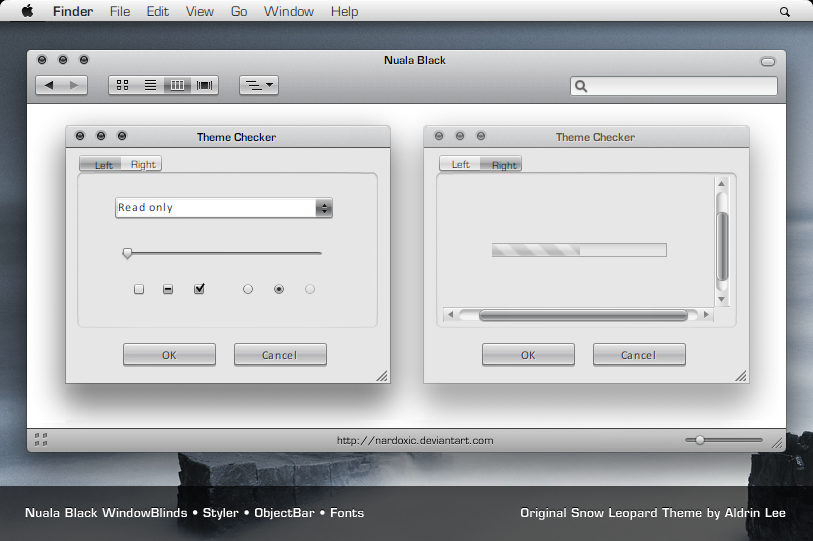Switch to column view
This screenshot has width=813, height=541.
pyautogui.click(x=177, y=85)
